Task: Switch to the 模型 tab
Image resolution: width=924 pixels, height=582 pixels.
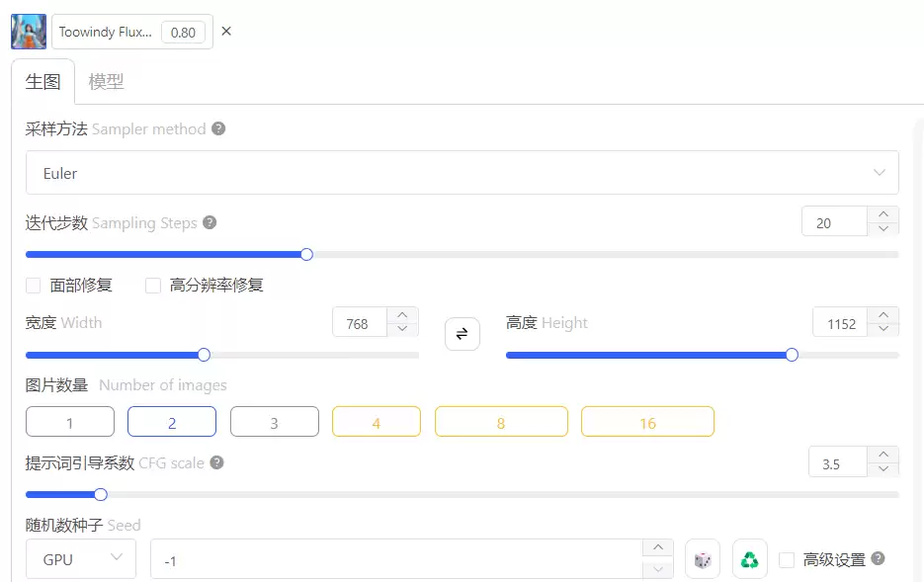Action: [106, 81]
